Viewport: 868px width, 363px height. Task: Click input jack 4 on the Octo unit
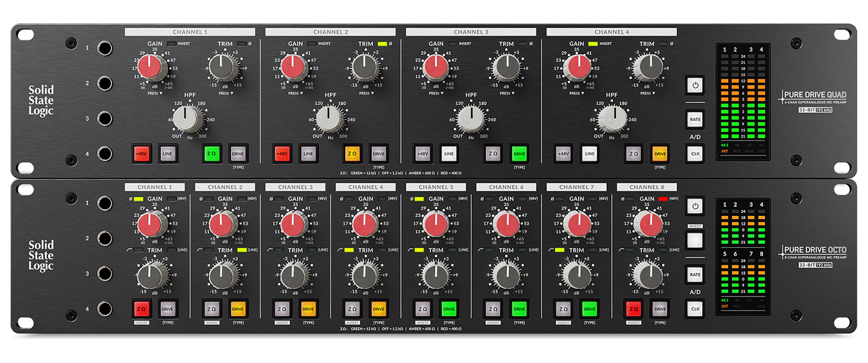point(105,309)
